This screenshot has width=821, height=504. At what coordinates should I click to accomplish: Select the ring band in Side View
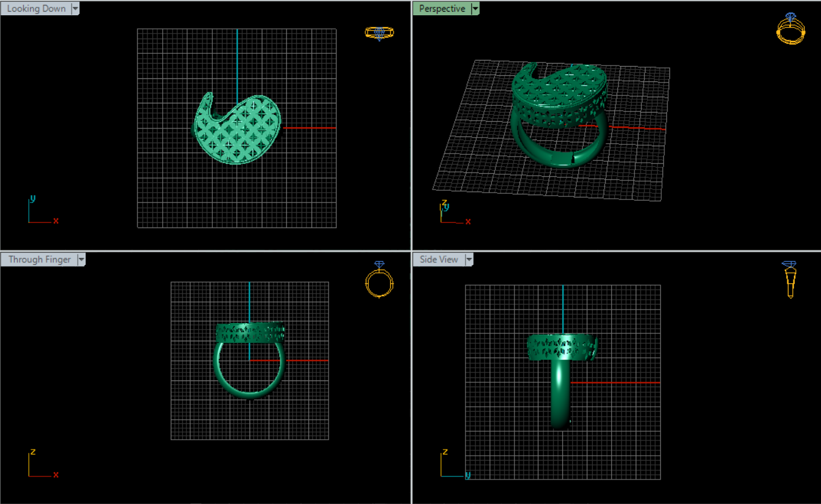point(560,398)
